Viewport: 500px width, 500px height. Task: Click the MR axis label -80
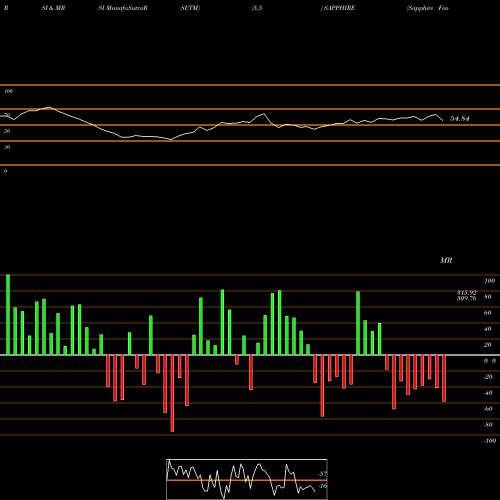coord(488,425)
